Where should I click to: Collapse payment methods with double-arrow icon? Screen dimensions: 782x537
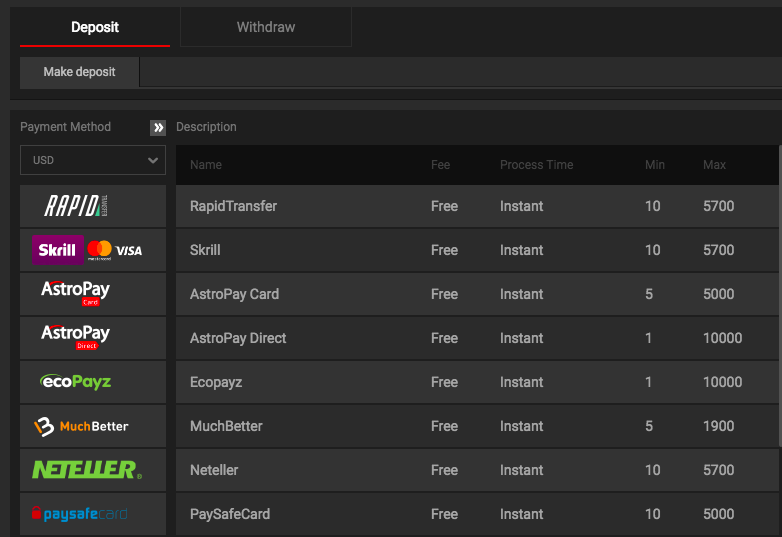pos(158,128)
